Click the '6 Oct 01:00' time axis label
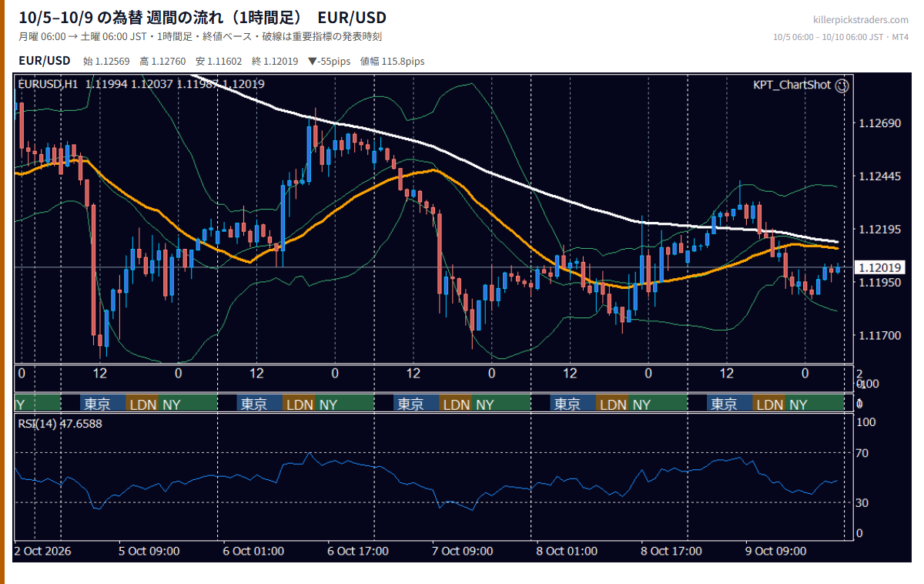The width and height of the screenshot is (924, 584). (253, 551)
